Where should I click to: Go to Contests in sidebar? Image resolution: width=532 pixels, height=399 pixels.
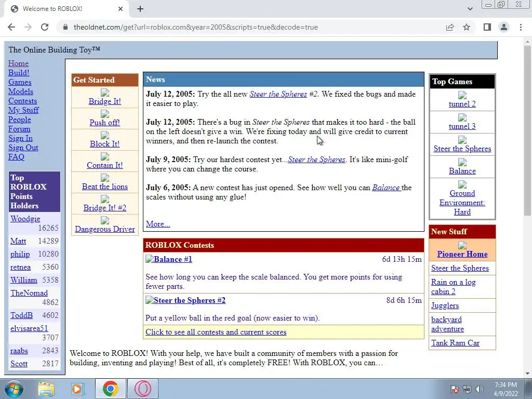22,101
